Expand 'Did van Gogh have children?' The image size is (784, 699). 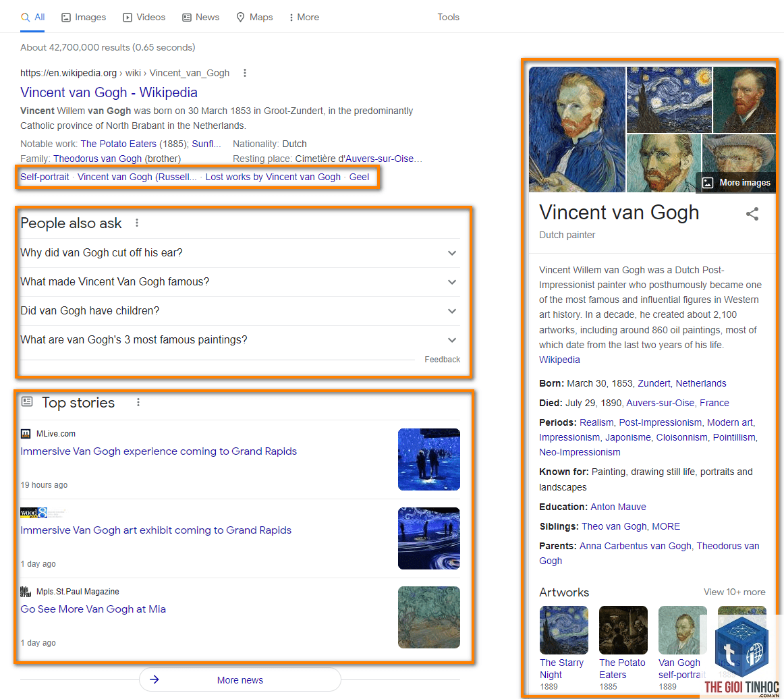click(x=240, y=311)
